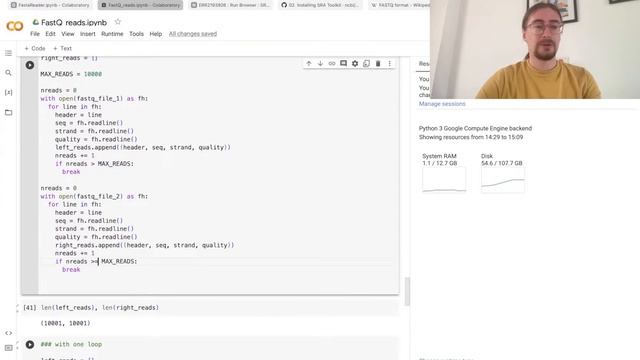Viewport: 640px width, 360px height.
Task: Open the Runtime menu
Action: point(112,34)
